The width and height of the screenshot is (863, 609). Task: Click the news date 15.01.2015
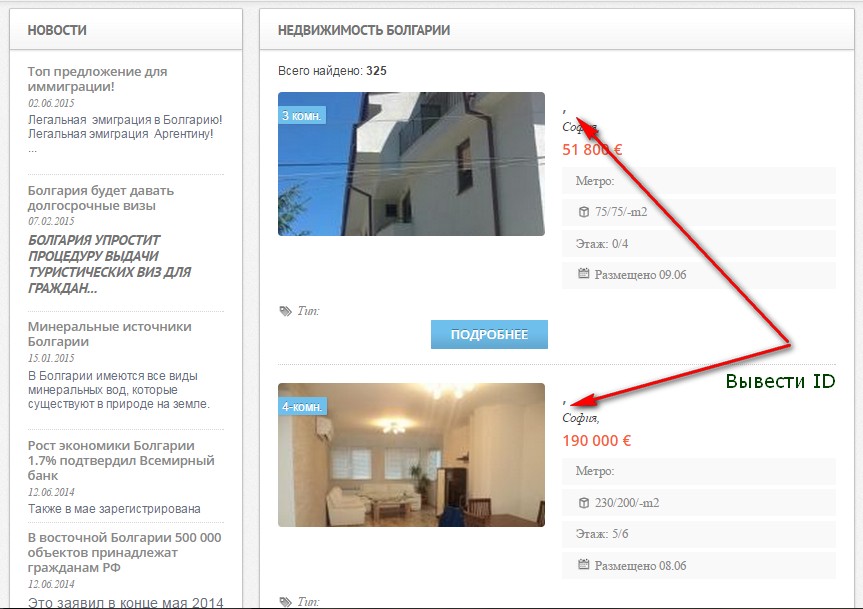(51, 358)
